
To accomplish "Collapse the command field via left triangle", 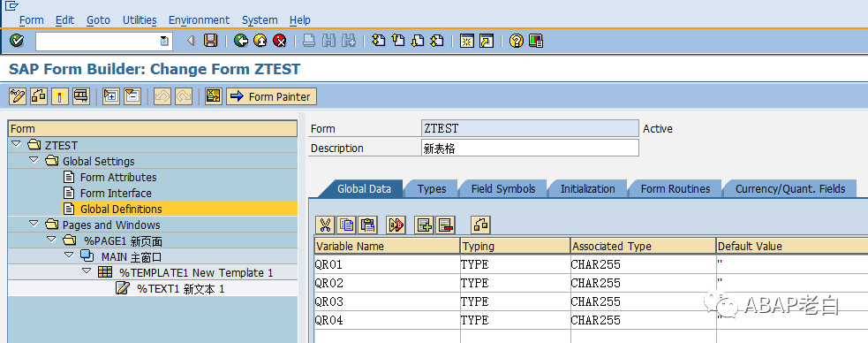I will (191, 41).
